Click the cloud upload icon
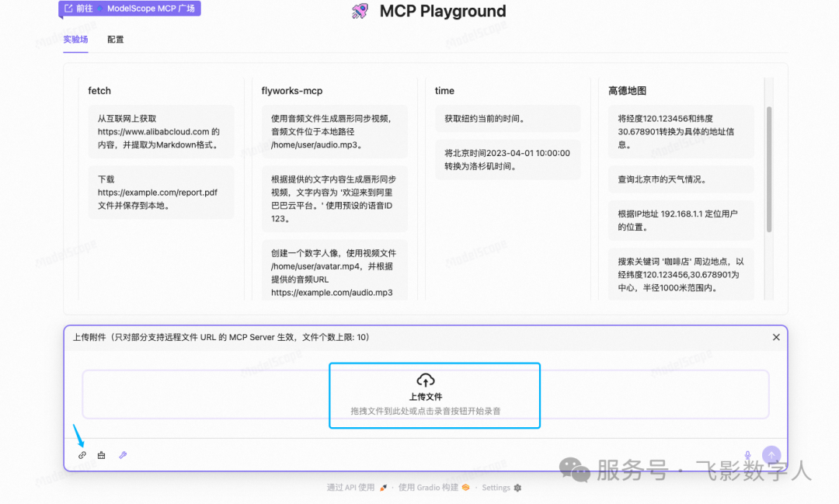The image size is (839, 504). (426, 381)
